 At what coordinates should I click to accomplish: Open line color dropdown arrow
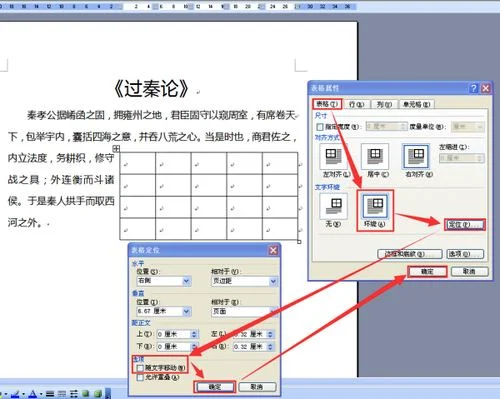pyautogui.click(x=23, y=394)
